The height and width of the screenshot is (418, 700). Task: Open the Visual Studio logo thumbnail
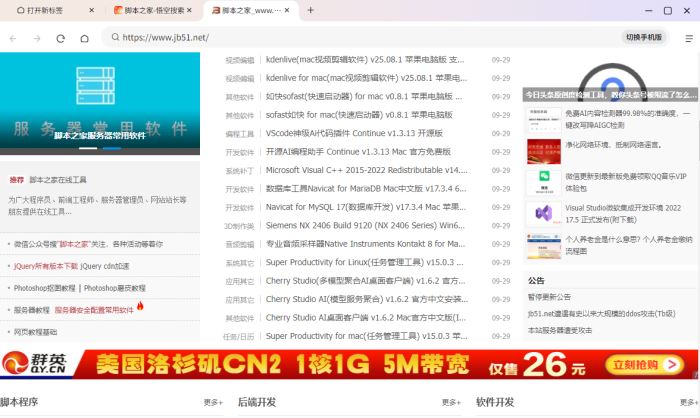click(x=543, y=214)
